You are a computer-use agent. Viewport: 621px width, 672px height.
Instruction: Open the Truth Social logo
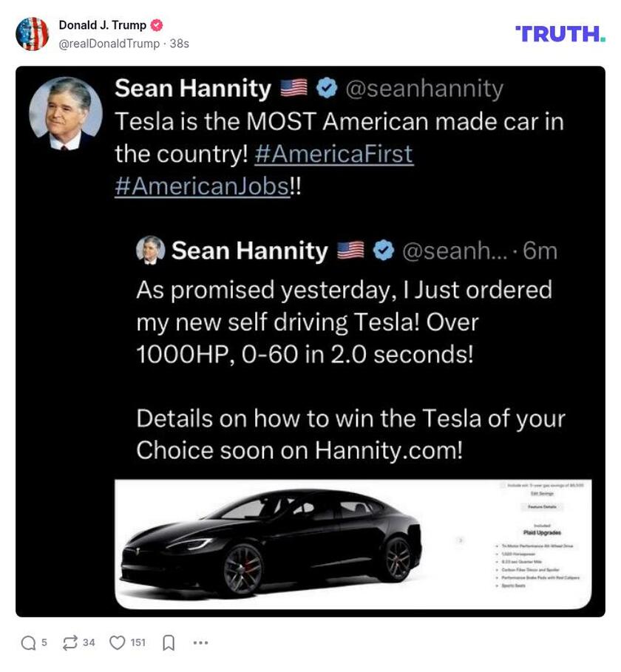pos(560,33)
